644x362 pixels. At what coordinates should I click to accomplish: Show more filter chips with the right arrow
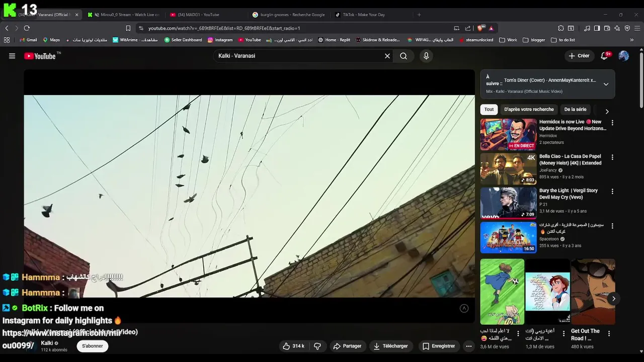pyautogui.click(x=607, y=112)
